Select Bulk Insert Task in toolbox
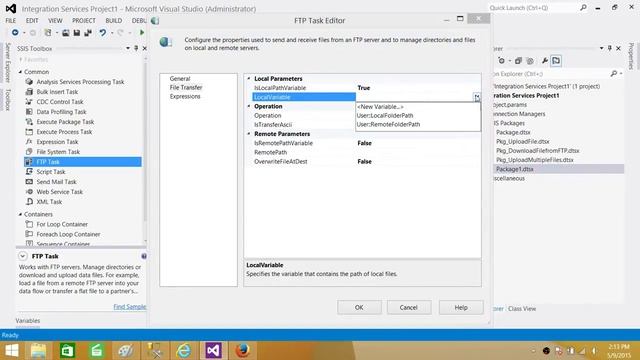Image resolution: width=640 pixels, height=360 pixels. [x=57, y=92]
